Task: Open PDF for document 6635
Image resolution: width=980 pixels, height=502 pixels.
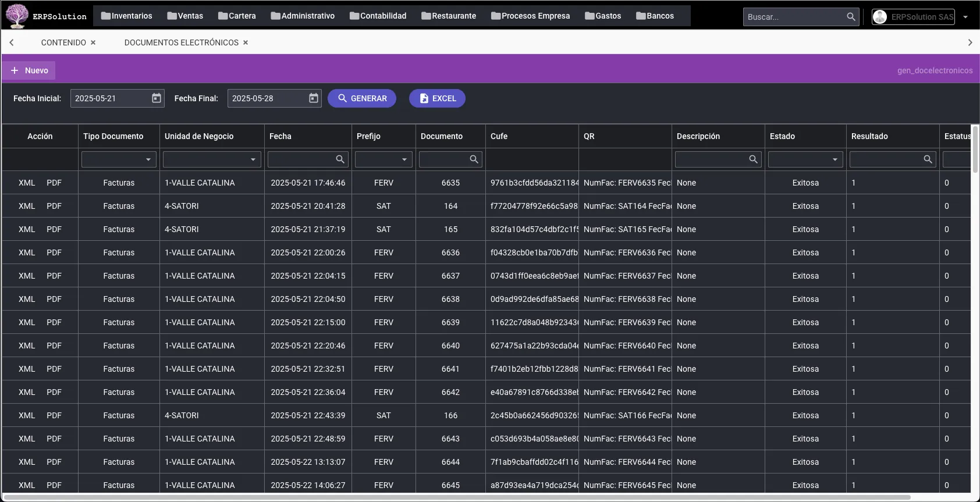Action: pyautogui.click(x=54, y=183)
